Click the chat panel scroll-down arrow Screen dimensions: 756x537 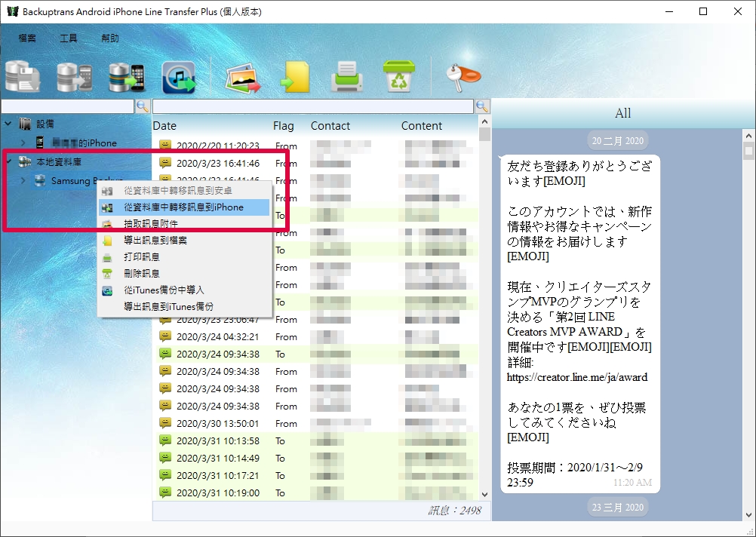coord(748,515)
